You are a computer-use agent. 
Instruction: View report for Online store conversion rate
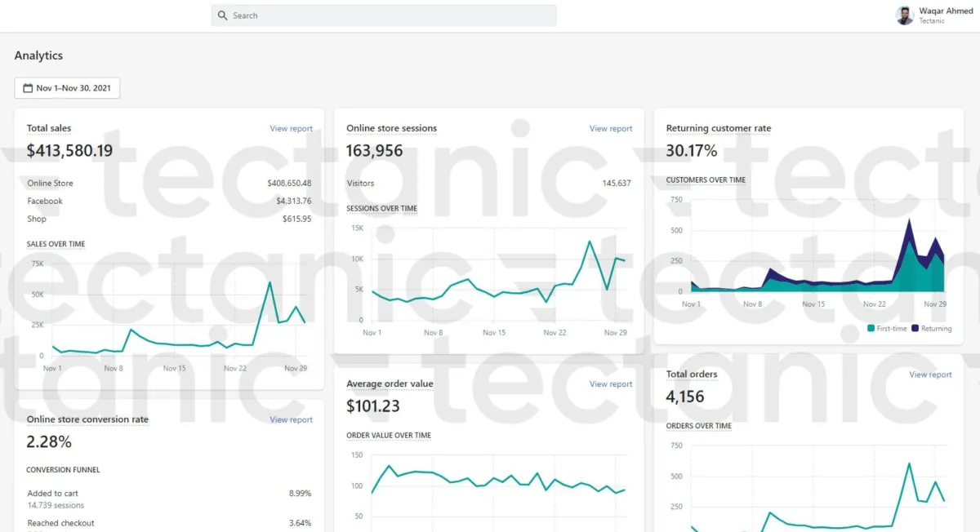(292, 419)
